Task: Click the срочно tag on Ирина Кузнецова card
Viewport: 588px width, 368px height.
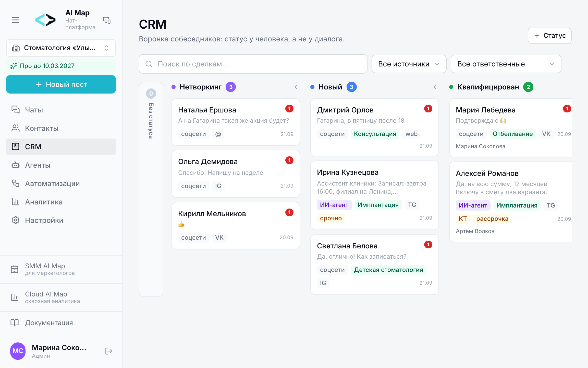Action: [x=331, y=218]
